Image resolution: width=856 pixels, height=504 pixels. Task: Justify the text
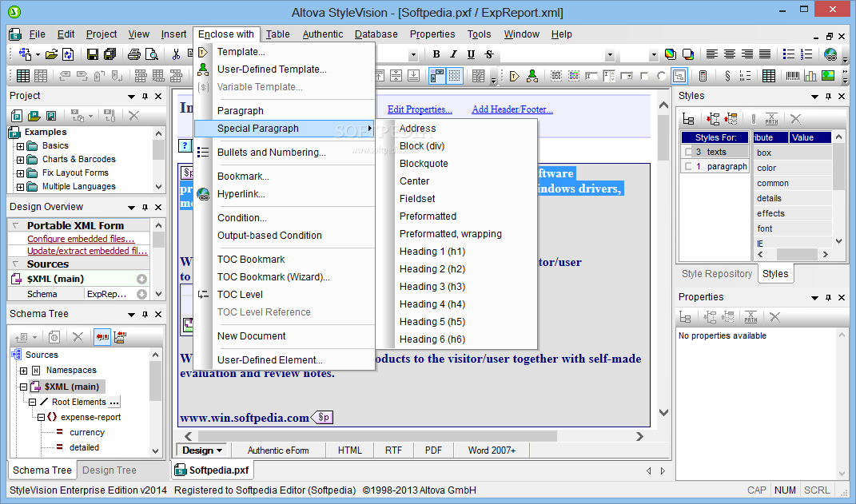[765, 54]
